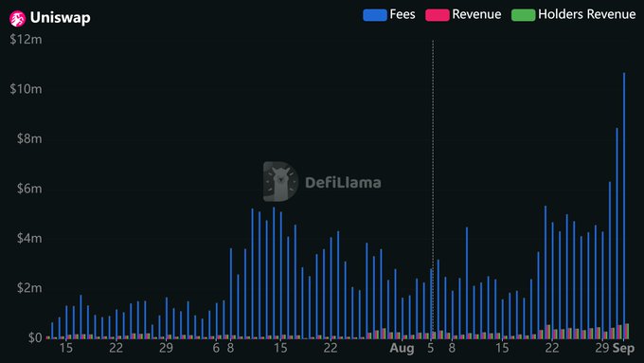Click the Aug x-axis label
This screenshot has width=644, height=363.
click(x=402, y=348)
